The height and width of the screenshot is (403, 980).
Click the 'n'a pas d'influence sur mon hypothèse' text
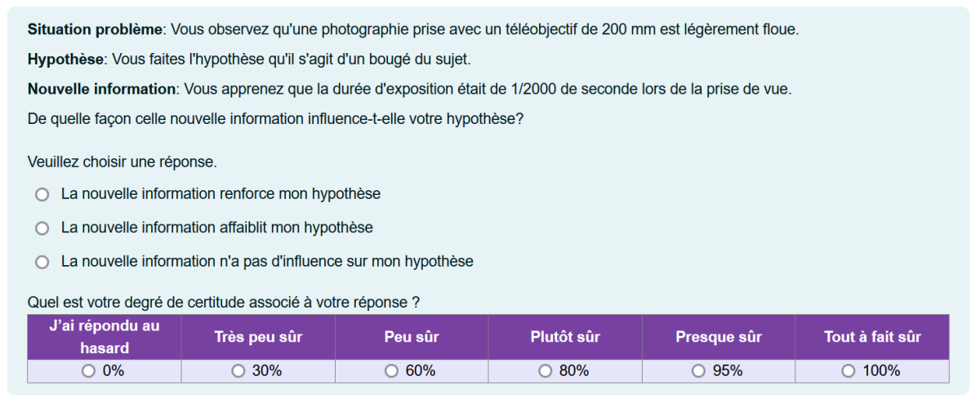click(x=267, y=262)
